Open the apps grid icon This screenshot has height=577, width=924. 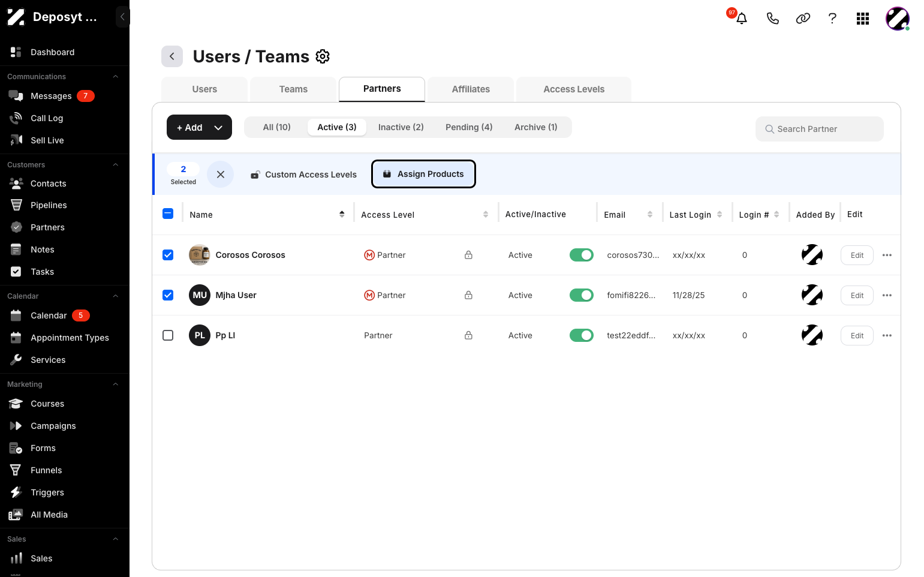click(x=863, y=19)
